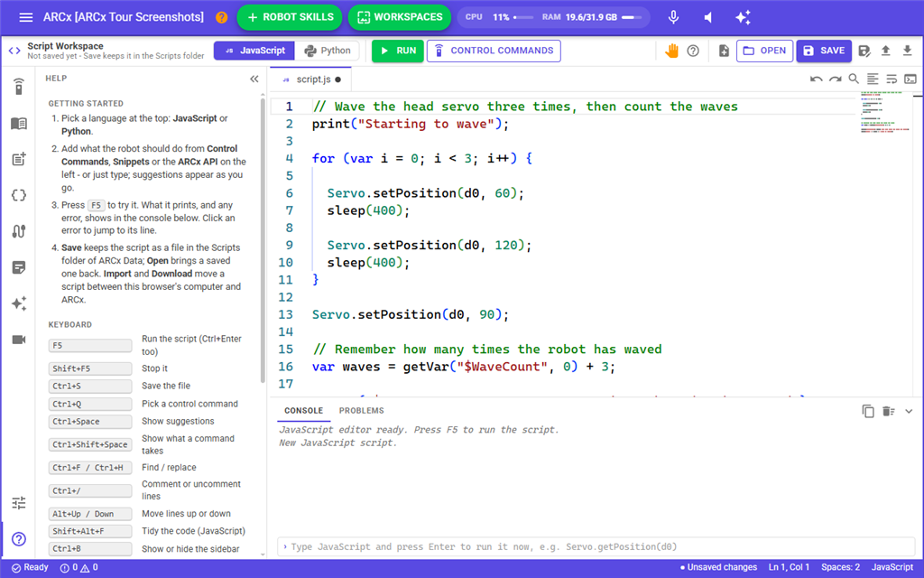Click the orange help question badge
Image resolution: width=924 pixels, height=578 pixels.
pyautogui.click(x=222, y=17)
